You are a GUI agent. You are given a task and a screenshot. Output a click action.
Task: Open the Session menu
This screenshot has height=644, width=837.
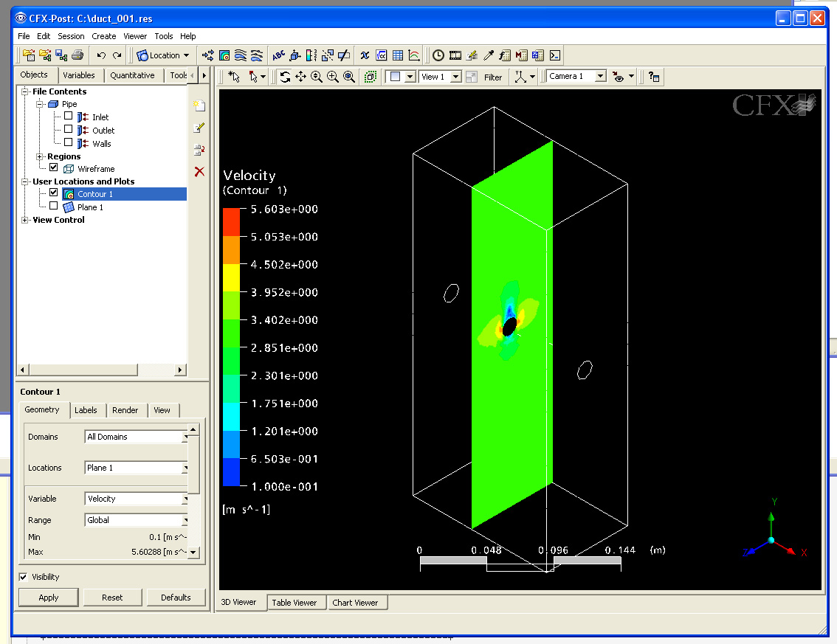tap(71, 36)
